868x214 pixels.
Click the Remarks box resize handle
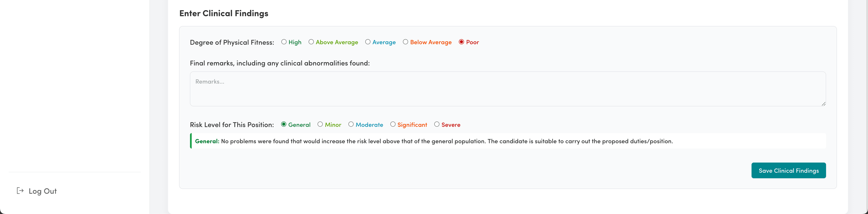(823, 104)
